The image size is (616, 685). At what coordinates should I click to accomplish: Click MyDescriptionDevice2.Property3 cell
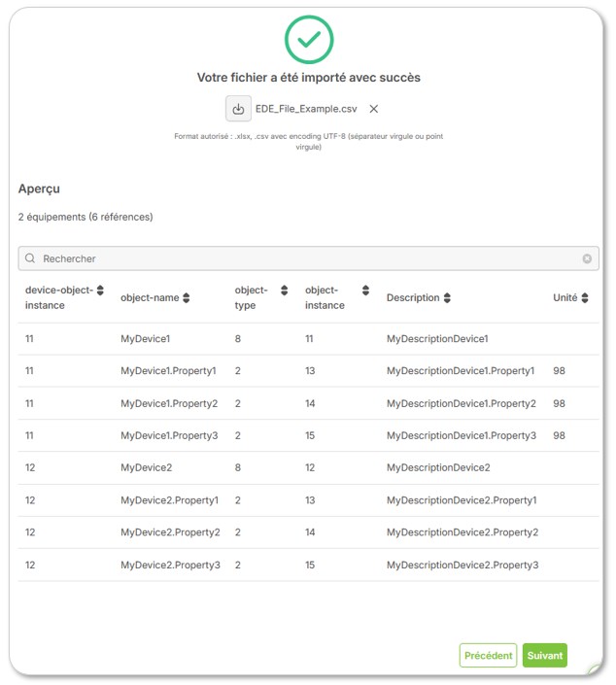pos(462,565)
